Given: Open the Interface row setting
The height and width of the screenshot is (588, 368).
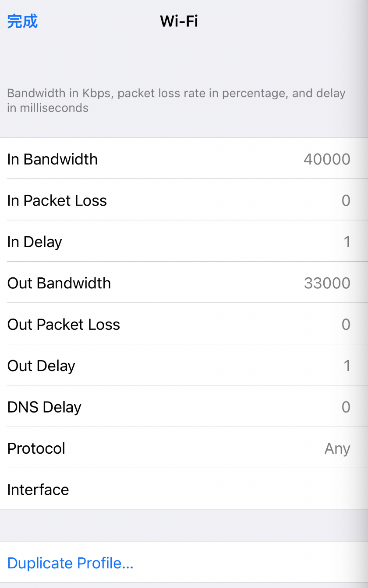Looking at the screenshot, I should pyautogui.click(x=184, y=489).
